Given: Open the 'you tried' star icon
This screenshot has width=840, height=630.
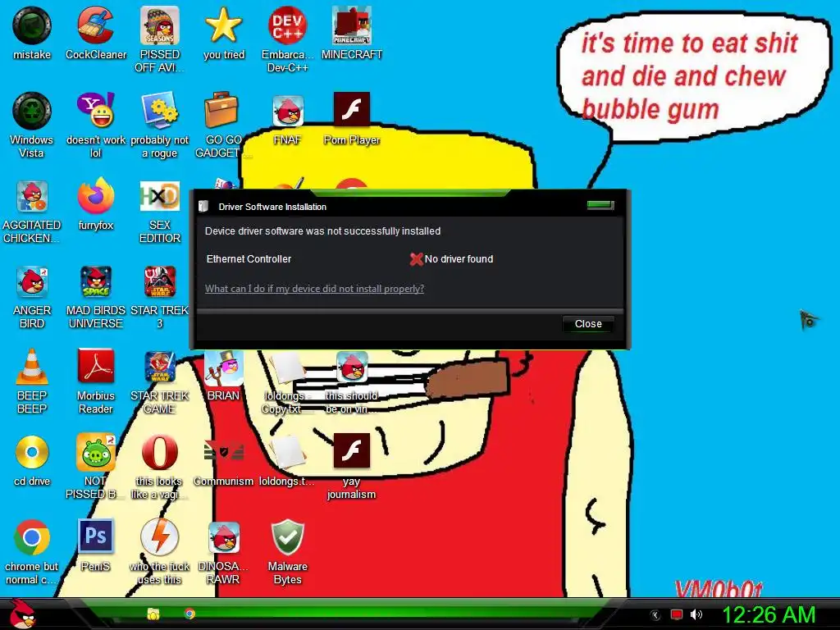Looking at the screenshot, I should click(223, 26).
